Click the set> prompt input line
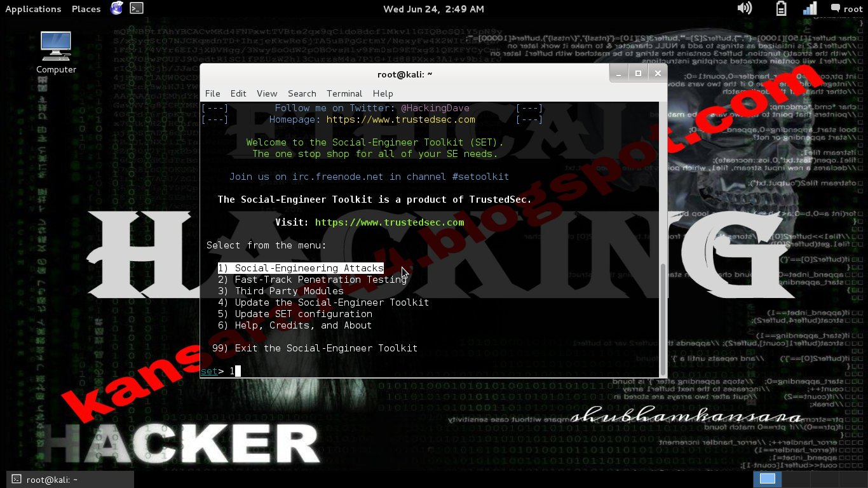This screenshot has width=868, height=488. [430, 371]
